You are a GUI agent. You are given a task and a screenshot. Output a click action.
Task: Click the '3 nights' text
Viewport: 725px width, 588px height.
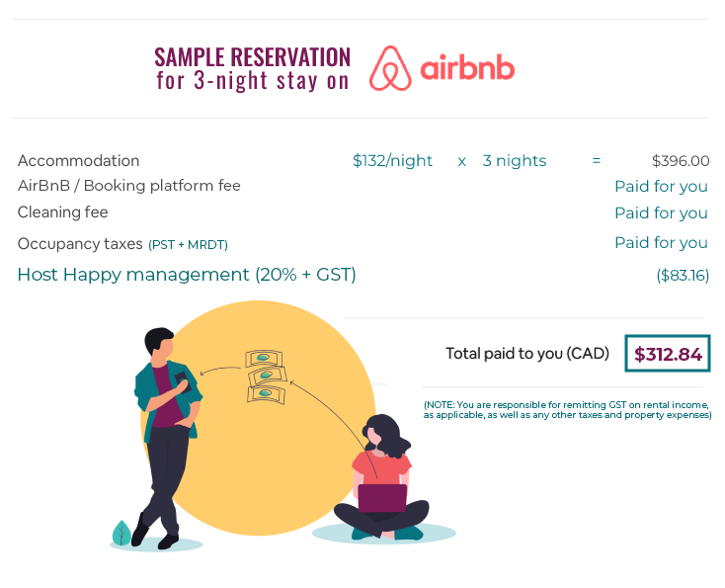(514, 161)
